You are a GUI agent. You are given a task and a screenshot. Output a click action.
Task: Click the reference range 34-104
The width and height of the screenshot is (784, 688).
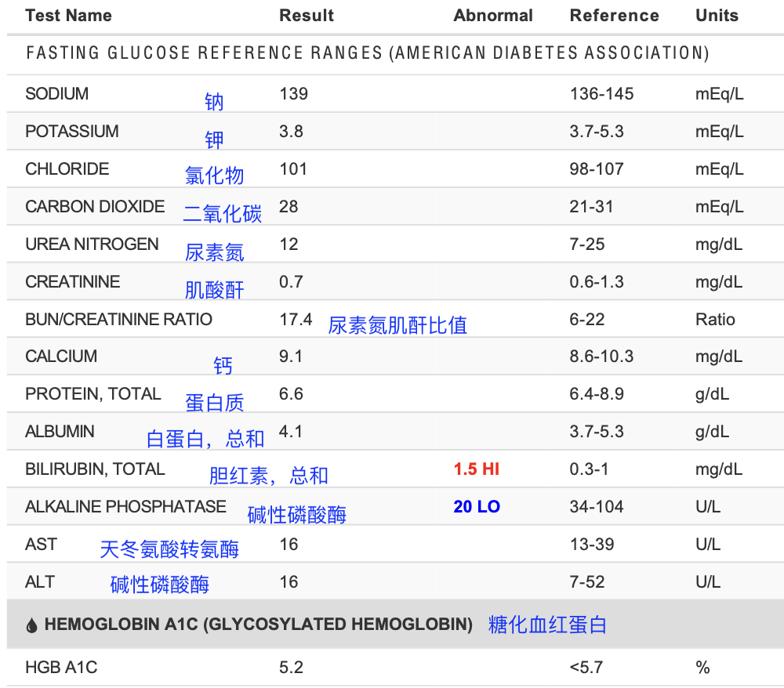click(597, 507)
